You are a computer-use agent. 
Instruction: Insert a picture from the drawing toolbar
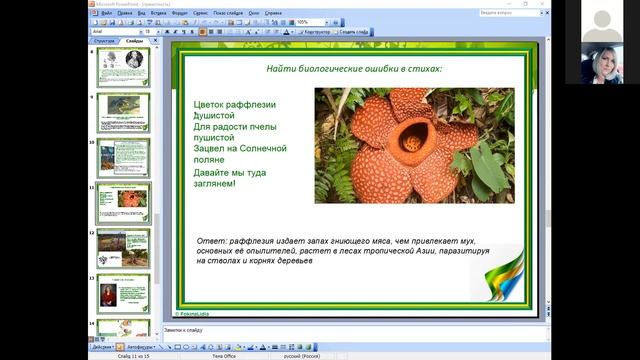pyautogui.click(x=228, y=347)
